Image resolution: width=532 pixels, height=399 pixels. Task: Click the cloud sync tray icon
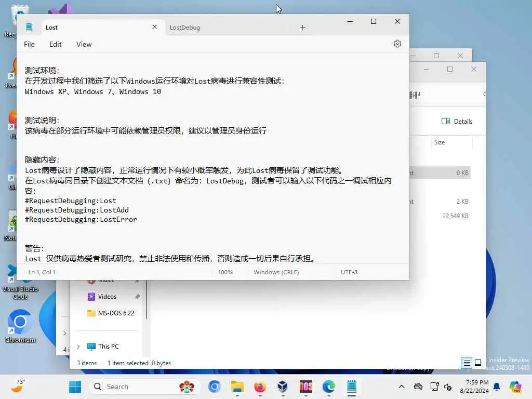pos(418,387)
